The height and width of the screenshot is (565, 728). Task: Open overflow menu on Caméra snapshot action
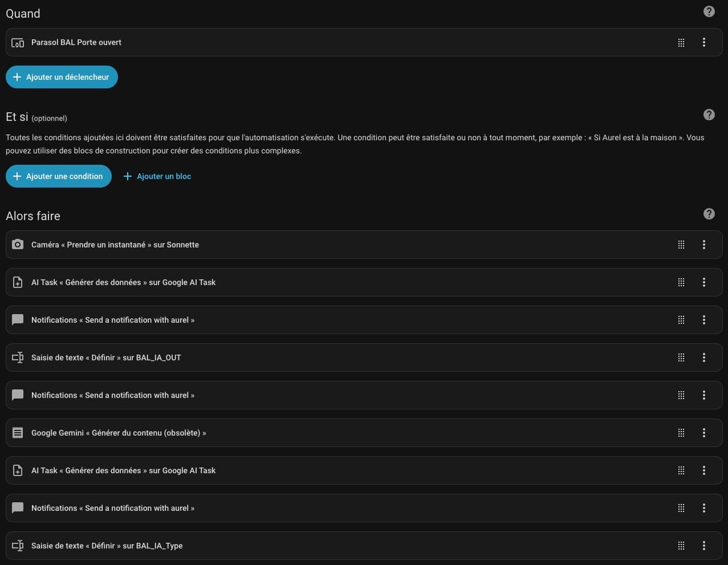[x=703, y=245]
